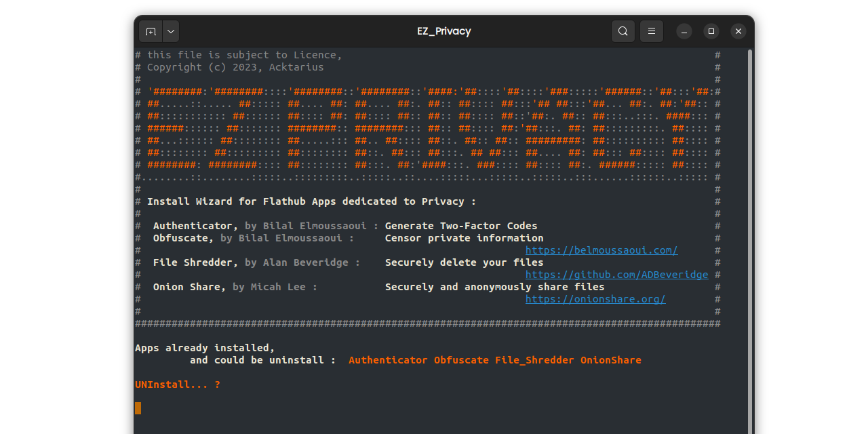Image resolution: width=868 pixels, height=434 pixels.
Task: Click the EZ_Privacy window title
Action: pyautogui.click(x=444, y=31)
